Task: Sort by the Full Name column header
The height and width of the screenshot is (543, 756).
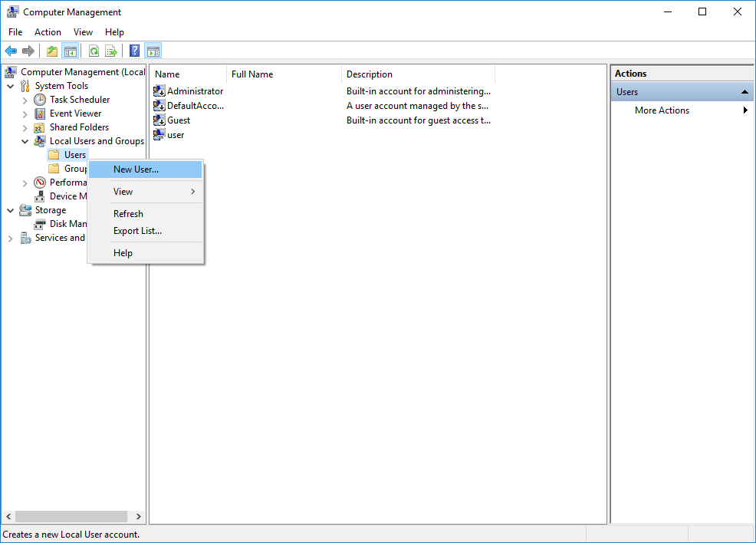Action: tap(284, 74)
